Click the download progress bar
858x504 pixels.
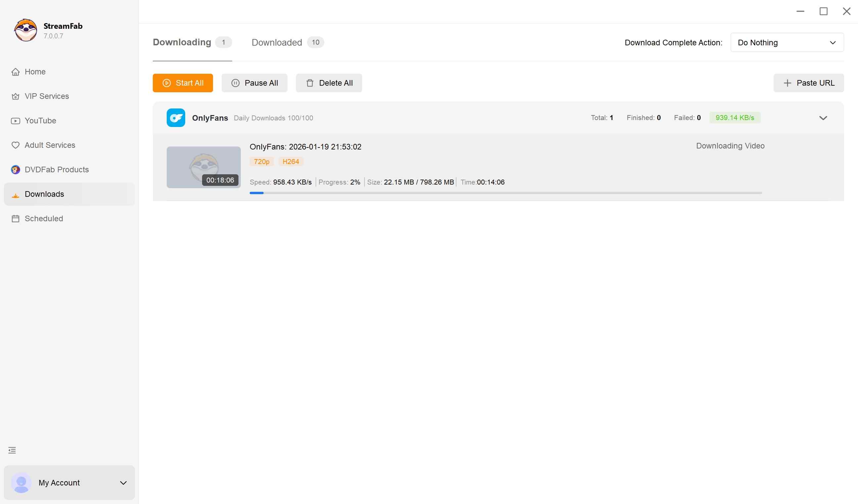point(506,193)
